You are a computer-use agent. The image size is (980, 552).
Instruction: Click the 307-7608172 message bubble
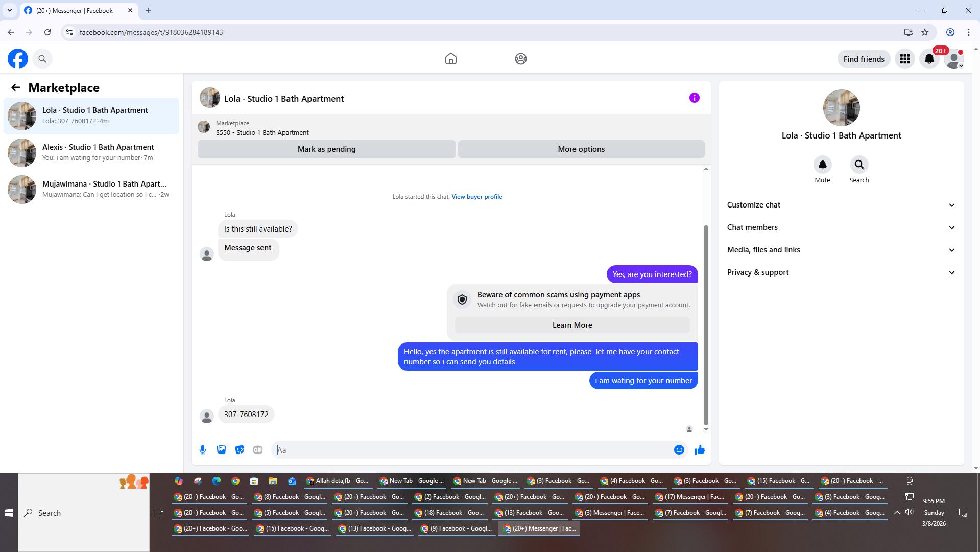[x=246, y=415]
